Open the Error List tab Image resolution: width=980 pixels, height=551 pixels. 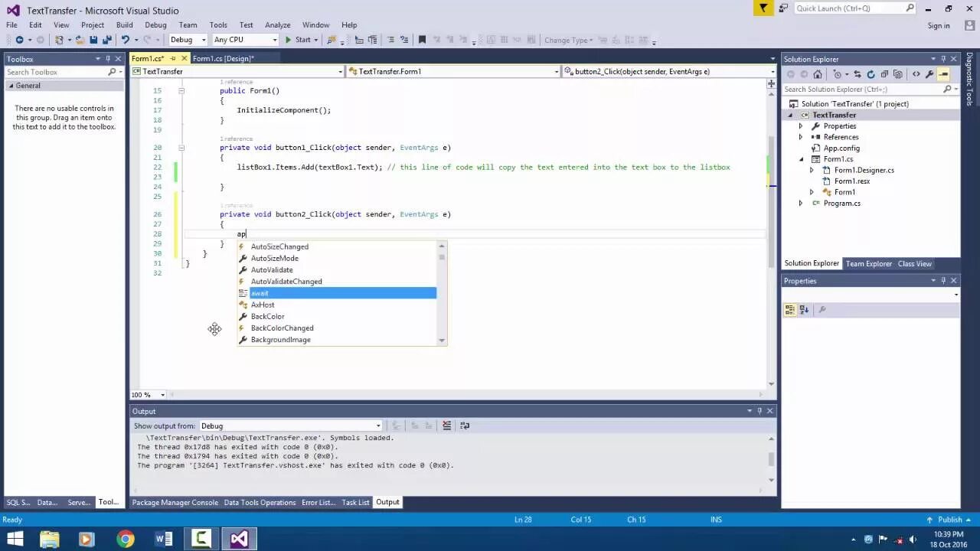point(318,503)
